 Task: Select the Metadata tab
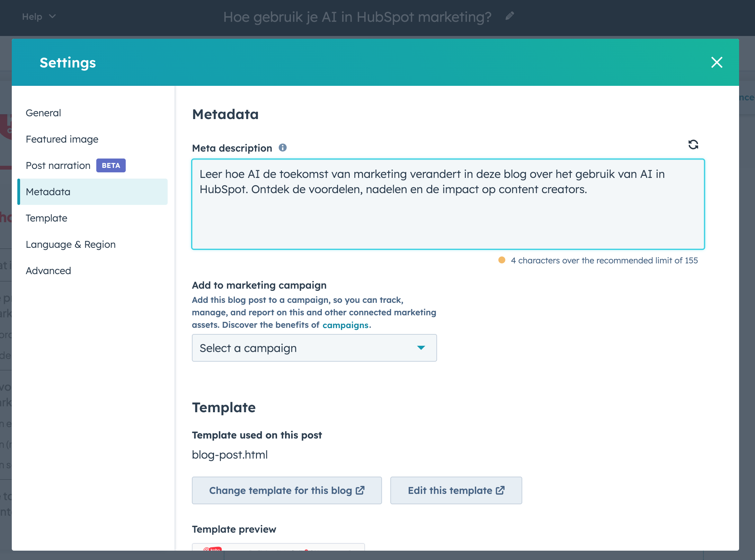click(x=93, y=192)
